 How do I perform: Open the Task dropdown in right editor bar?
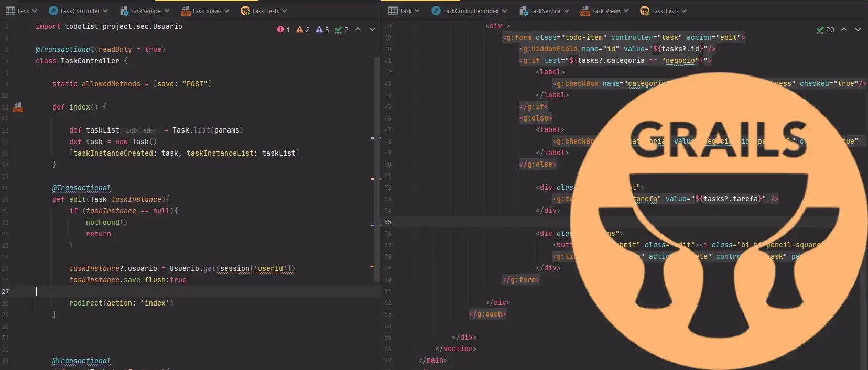point(417,10)
